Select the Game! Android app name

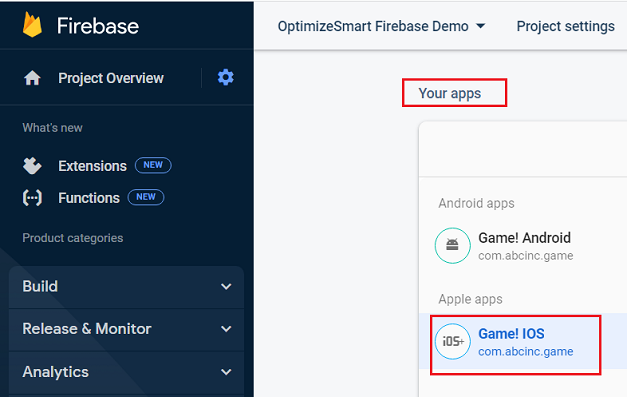524,238
